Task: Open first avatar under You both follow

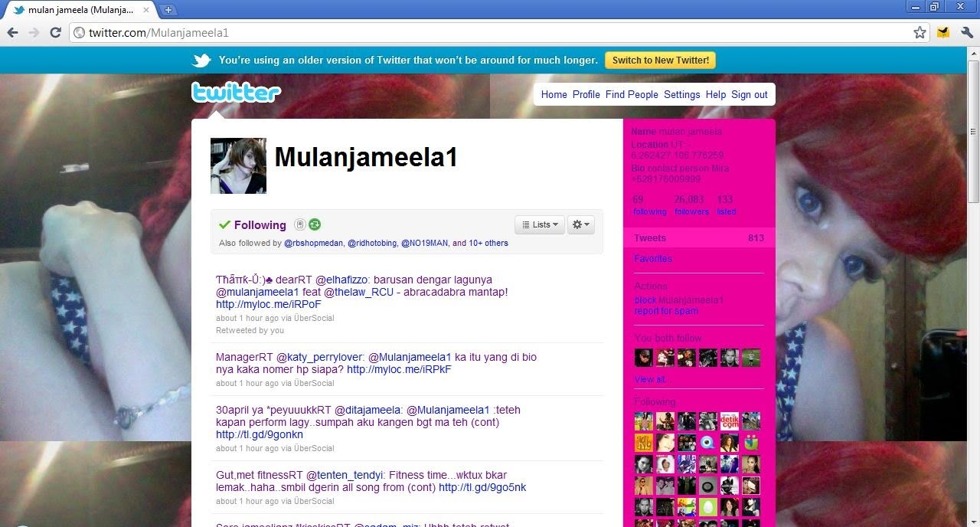Action: (643, 358)
